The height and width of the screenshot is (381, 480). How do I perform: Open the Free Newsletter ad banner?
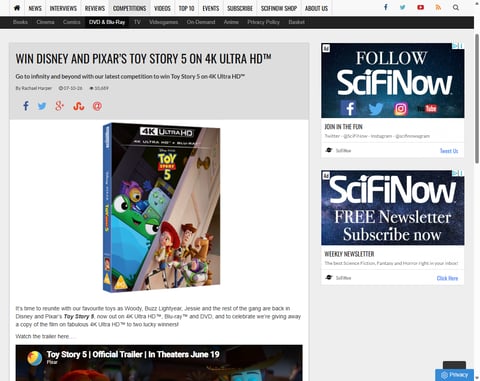(393, 207)
